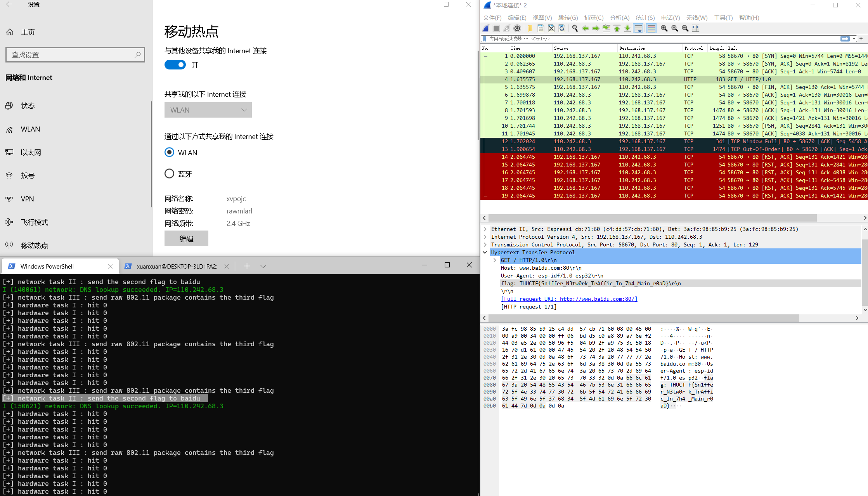
Task: Stop the current packet capture
Action: 496,28
